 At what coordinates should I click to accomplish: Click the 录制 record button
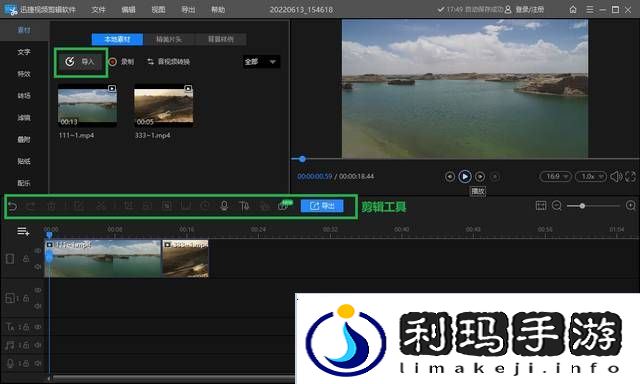tap(122, 62)
